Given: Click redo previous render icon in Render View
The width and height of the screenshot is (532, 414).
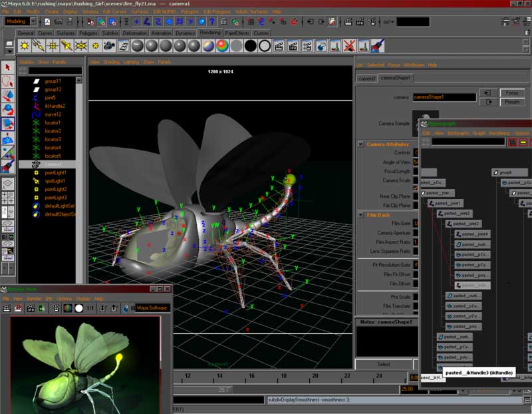Looking at the screenshot, I should (7, 308).
